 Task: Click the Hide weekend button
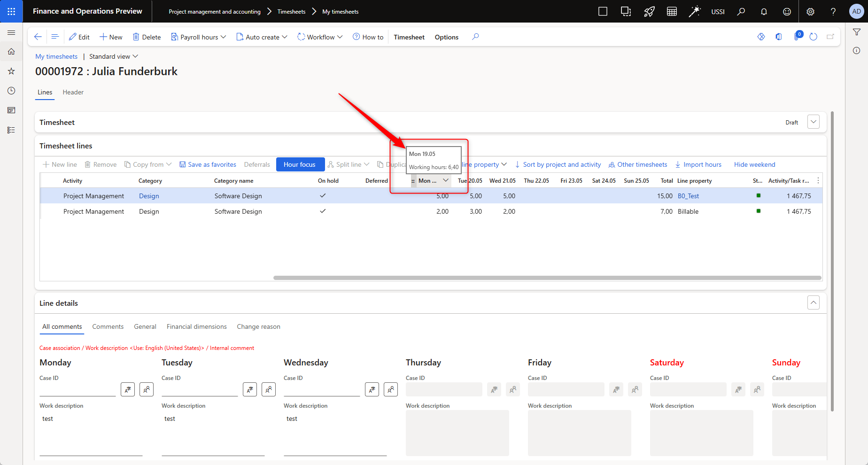click(754, 164)
